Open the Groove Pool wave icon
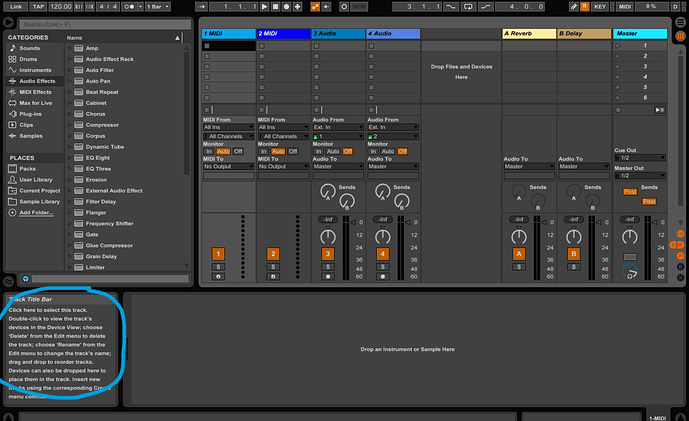Viewport: 689px width, 421px height. pyautogui.click(x=8, y=281)
